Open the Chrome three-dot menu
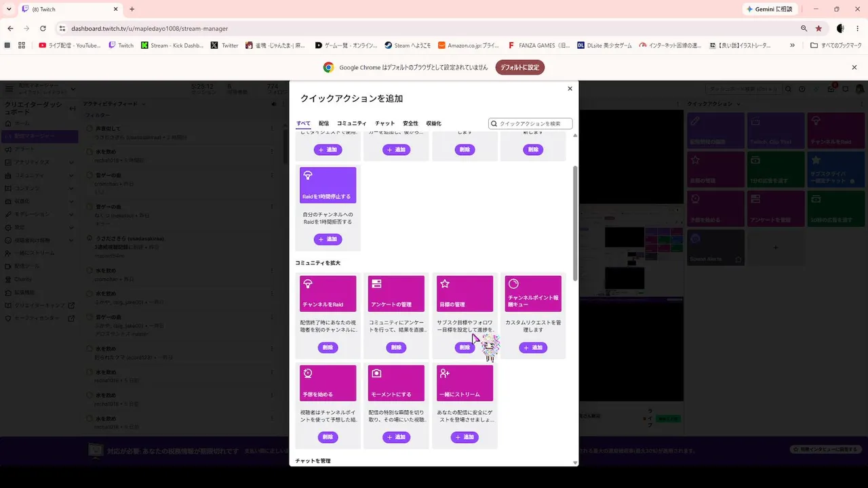 click(x=856, y=28)
